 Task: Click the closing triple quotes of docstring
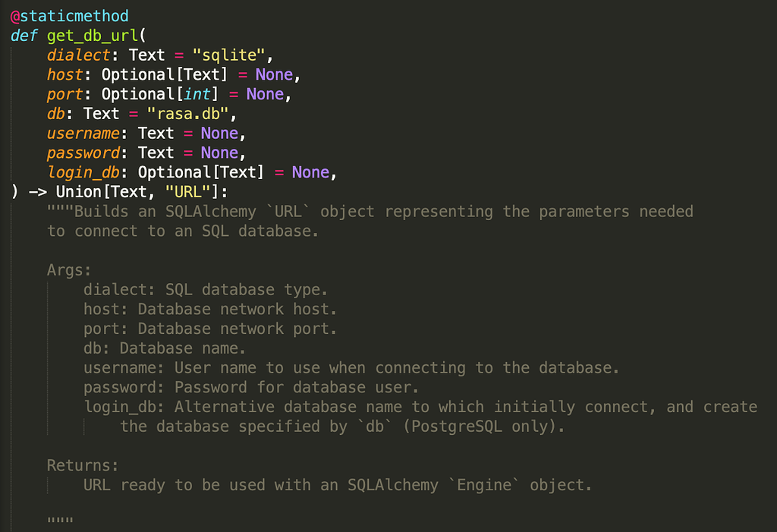point(60,522)
